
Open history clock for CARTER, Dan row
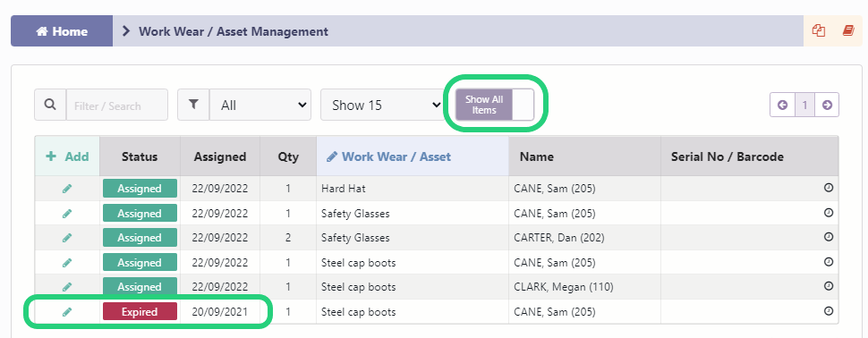(x=829, y=237)
